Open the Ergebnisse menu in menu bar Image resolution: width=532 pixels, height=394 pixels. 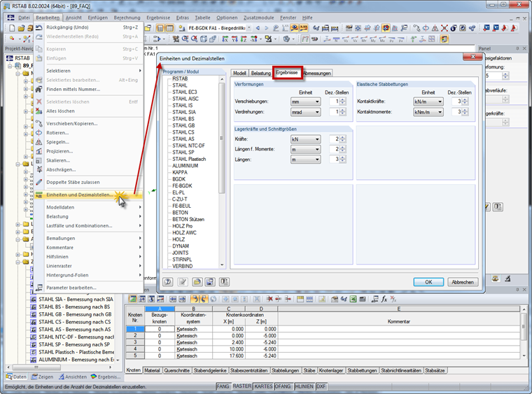point(158,17)
